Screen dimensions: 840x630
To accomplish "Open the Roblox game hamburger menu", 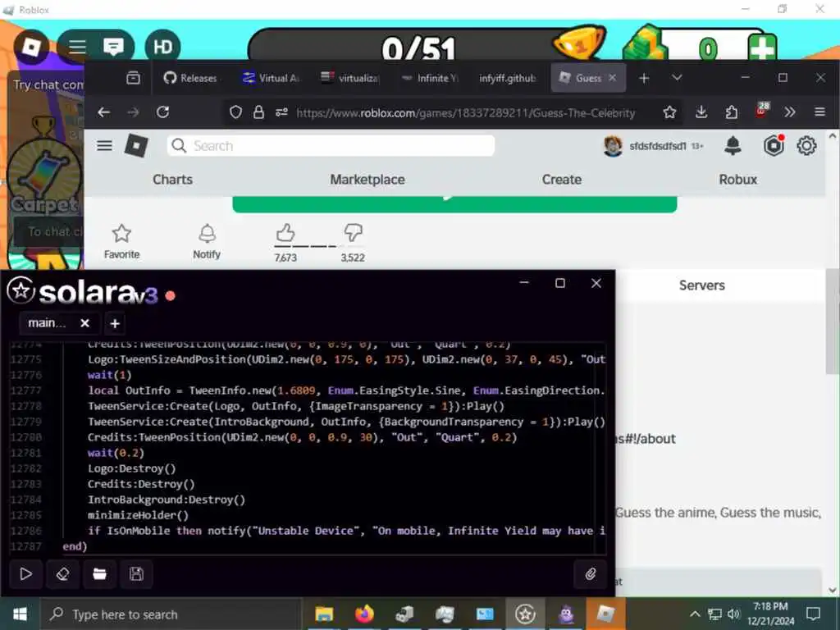I will point(77,47).
